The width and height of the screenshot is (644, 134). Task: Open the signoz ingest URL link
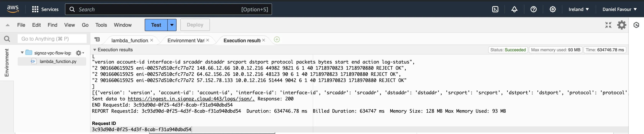(191, 99)
